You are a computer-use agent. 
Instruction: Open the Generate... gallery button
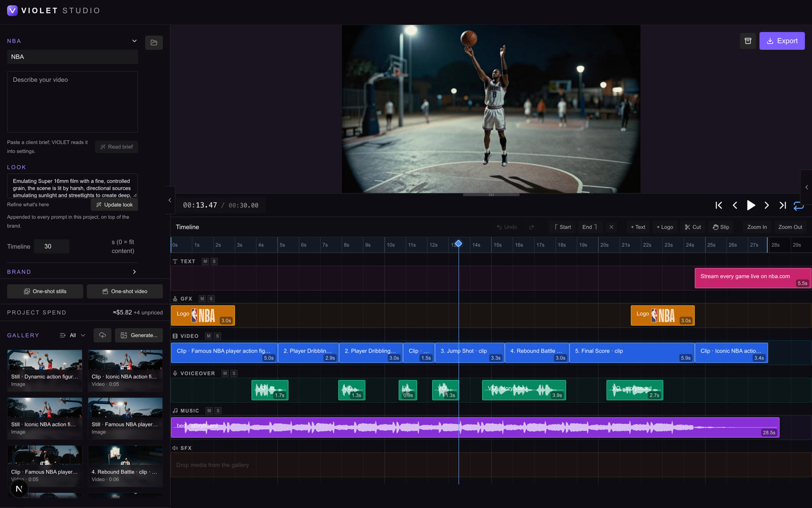[139, 335]
